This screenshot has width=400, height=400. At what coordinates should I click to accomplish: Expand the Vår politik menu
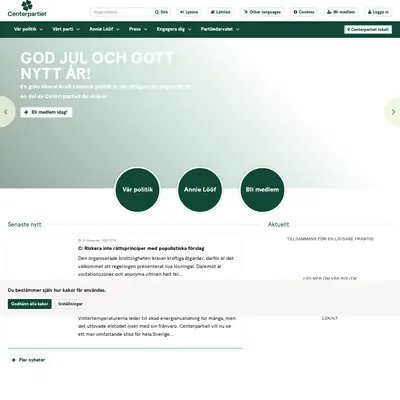(28, 29)
